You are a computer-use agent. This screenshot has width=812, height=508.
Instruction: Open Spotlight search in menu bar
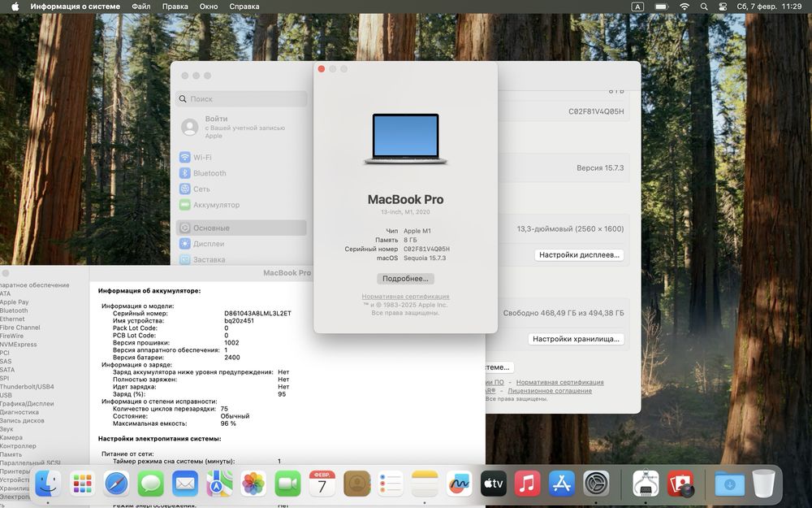704,7
